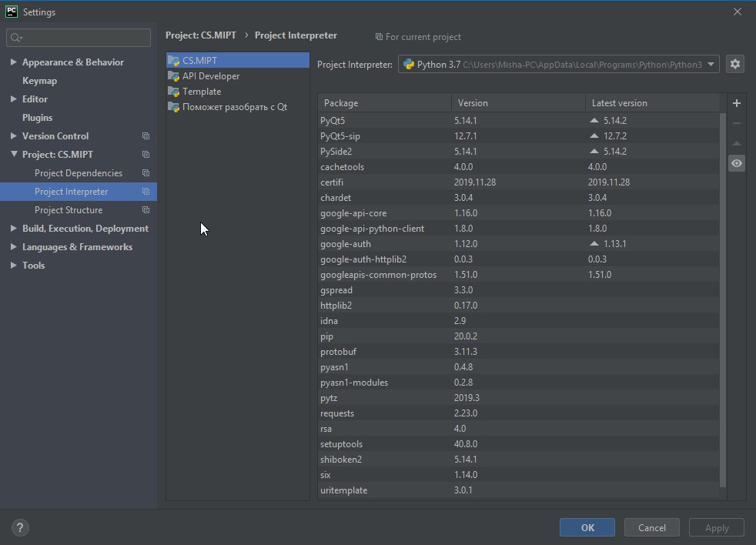The height and width of the screenshot is (545, 756).
Task: Expand the Tools section
Action: pyautogui.click(x=14, y=266)
